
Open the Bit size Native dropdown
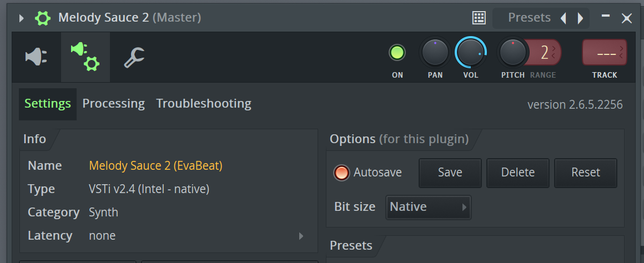tap(428, 207)
